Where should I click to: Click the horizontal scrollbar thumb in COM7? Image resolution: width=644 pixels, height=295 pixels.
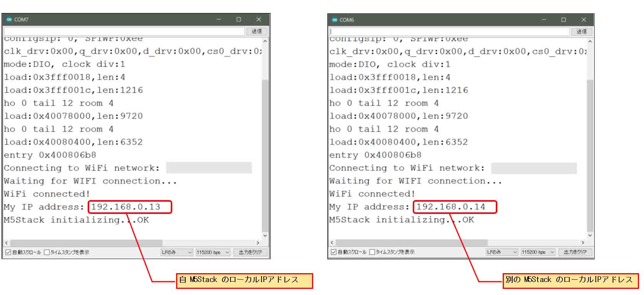86,243
